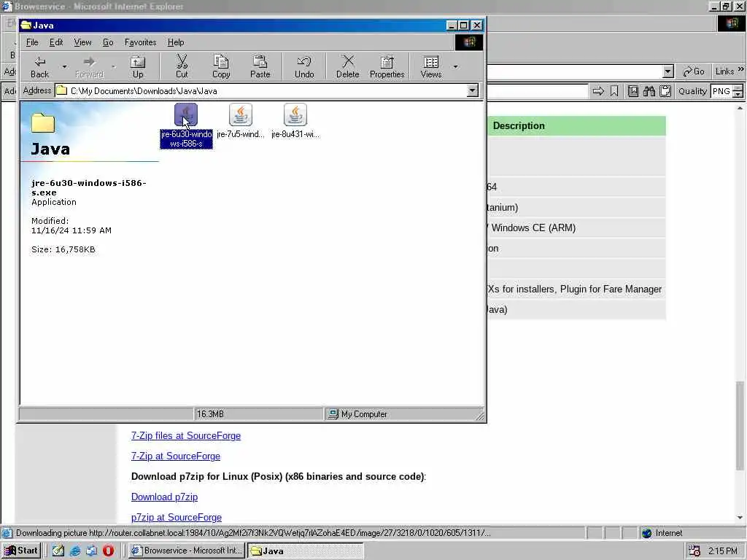The height and width of the screenshot is (560, 747).
Task: Click the Go button in Internet Explorer
Action: (x=694, y=72)
